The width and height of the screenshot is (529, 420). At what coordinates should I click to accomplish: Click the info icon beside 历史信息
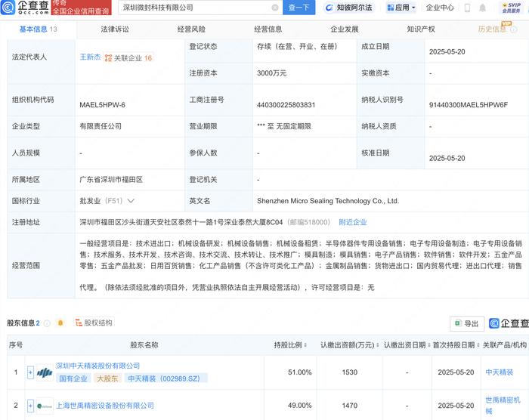click(x=513, y=29)
